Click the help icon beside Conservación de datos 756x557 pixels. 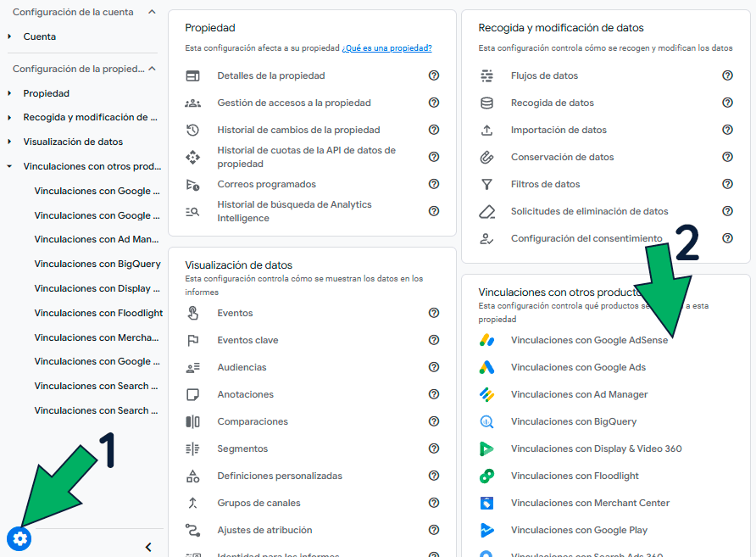[x=727, y=157]
